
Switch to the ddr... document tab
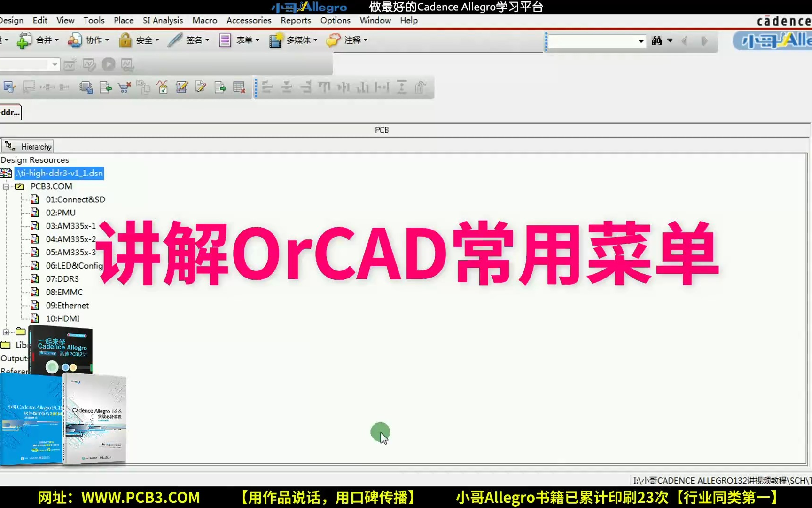tap(10, 112)
